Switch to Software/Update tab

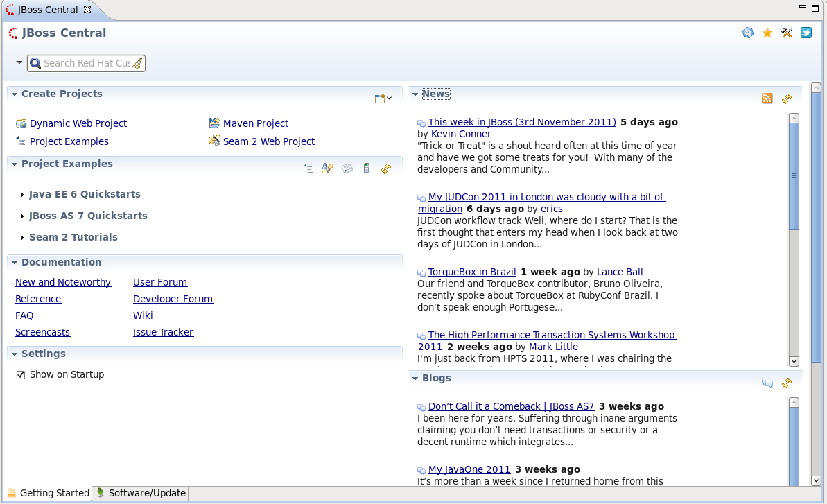[141, 493]
